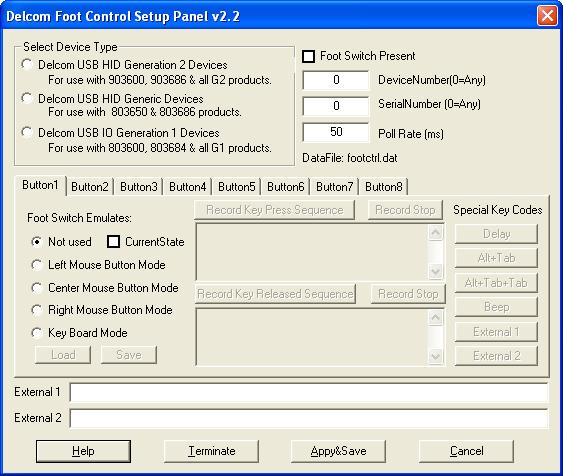
Task: Click the Help button
Action: tap(83, 451)
